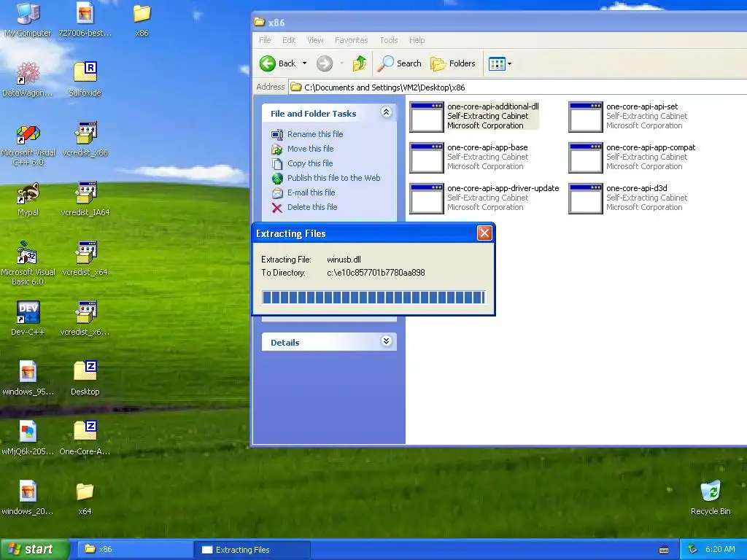
Task: Click Move this file link
Action: (310, 149)
